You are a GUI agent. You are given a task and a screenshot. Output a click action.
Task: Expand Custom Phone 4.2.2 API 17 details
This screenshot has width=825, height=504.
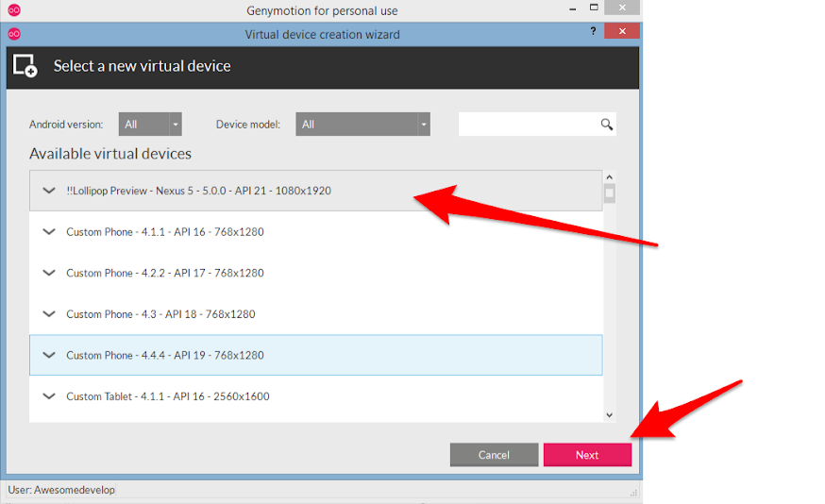[x=49, y=273]
